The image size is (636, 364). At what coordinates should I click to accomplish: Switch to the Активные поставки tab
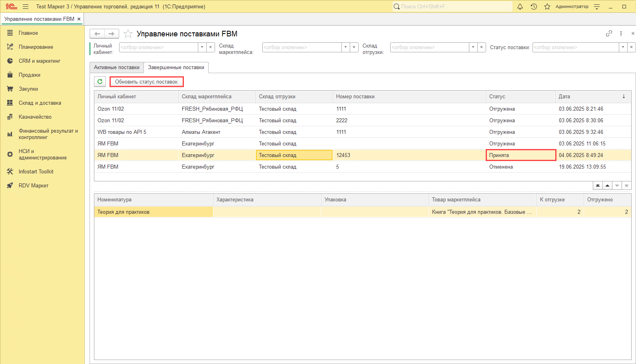[117, 68]
